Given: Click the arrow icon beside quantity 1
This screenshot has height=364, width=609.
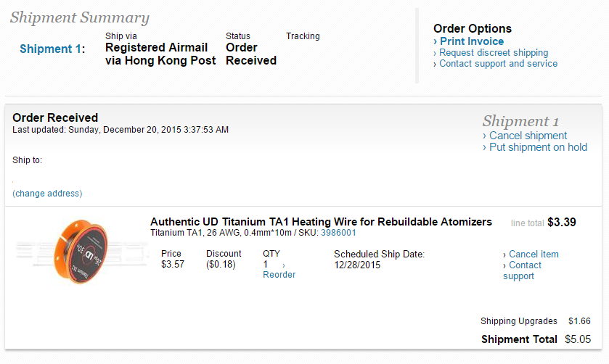Looking at the screenshot, I should point(284,265).
